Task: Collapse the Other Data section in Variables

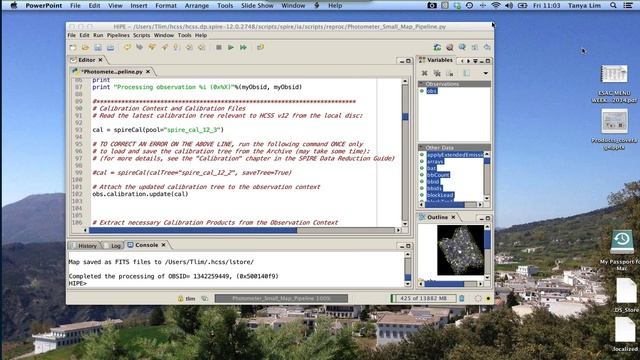Action: (x=421, y=147)
